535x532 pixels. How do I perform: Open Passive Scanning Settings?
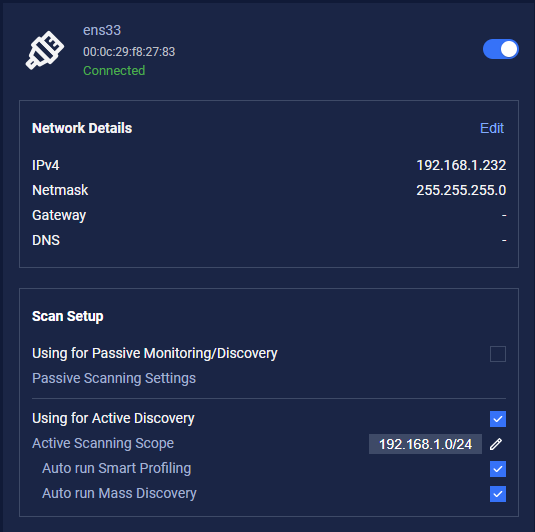[114, 378]
